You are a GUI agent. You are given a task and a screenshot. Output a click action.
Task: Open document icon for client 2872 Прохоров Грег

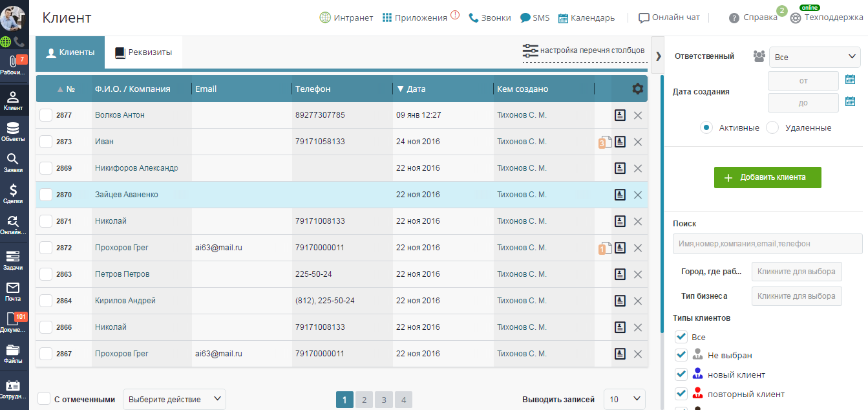pyautogui.click(x=604, y=248)
